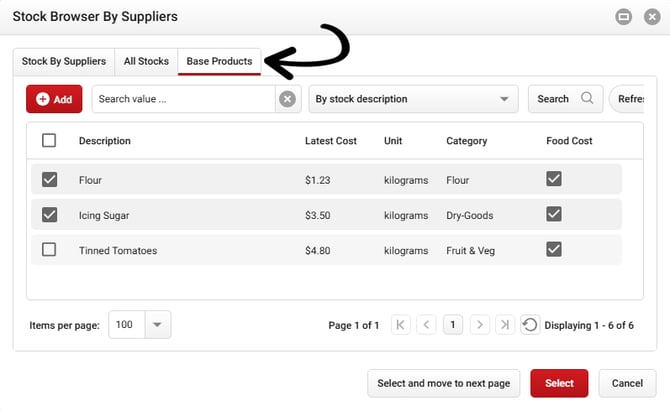Click the Fruit & Veg category cell

click(x=470, y=251)
